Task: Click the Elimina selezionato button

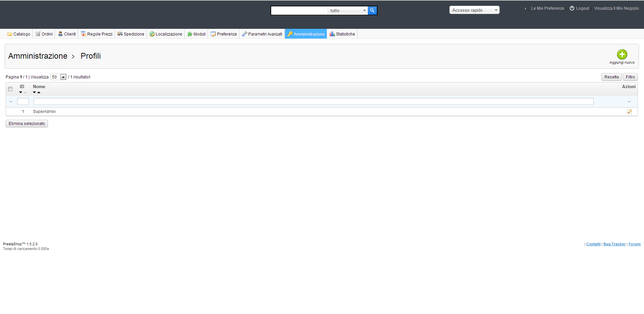Action: [x=27, y=124]
